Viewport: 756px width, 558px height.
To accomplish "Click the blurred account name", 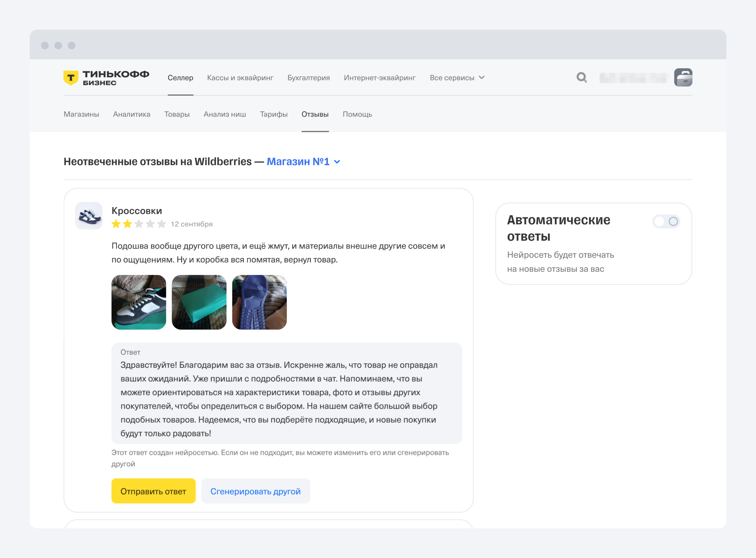I will coord(634,78).
